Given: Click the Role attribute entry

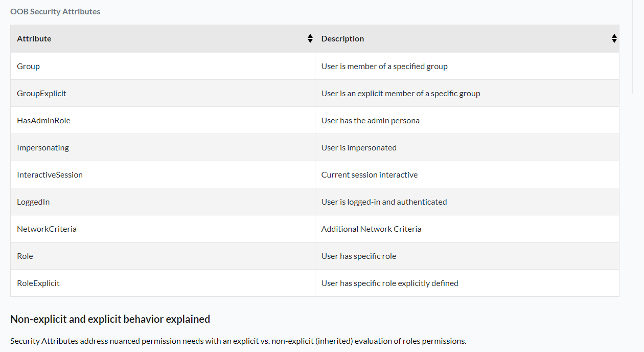Looking at the screenshot, I should pyautogui.click(x=25, y=256).
